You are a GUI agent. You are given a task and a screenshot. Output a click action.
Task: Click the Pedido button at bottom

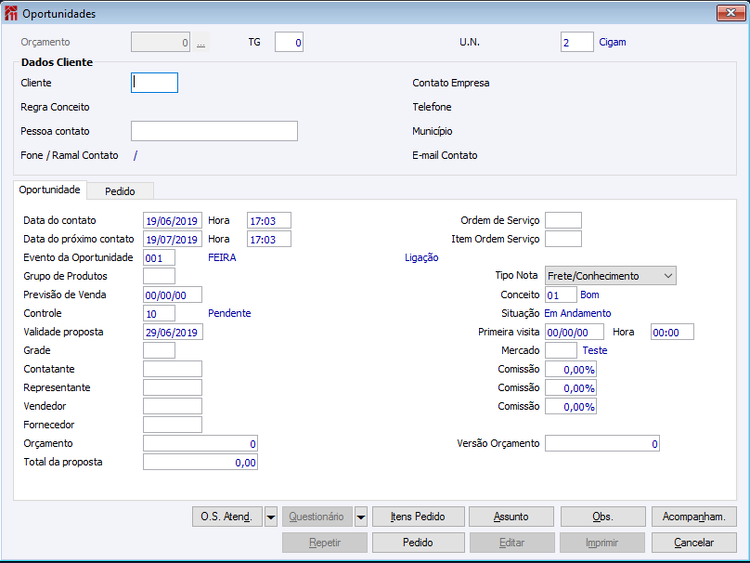pyautogui.click(x=418, y=543)
